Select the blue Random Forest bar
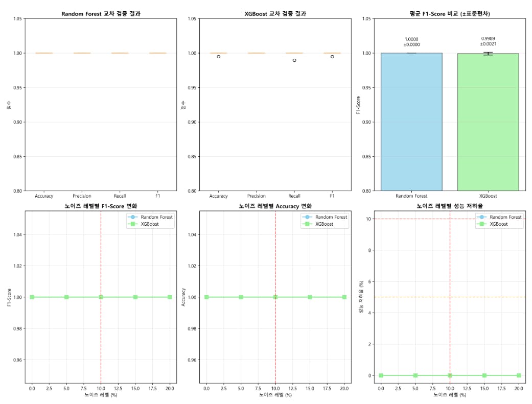 pyautogui.click(x=411, y=122)
